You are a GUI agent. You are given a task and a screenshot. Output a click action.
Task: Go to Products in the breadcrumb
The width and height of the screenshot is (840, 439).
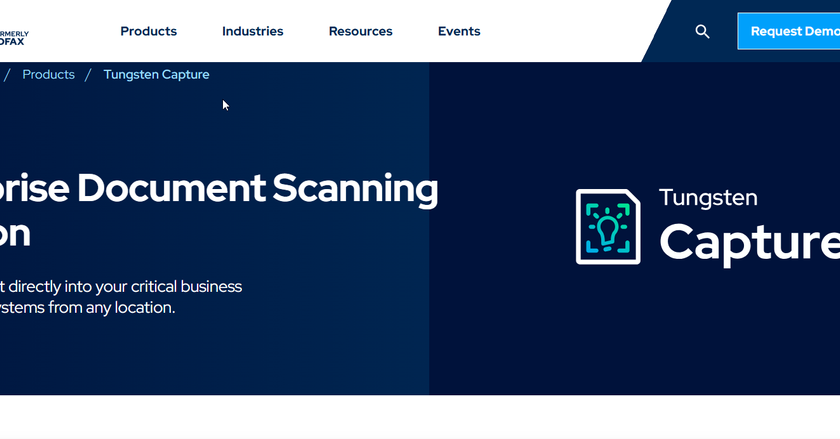(48, 74)
